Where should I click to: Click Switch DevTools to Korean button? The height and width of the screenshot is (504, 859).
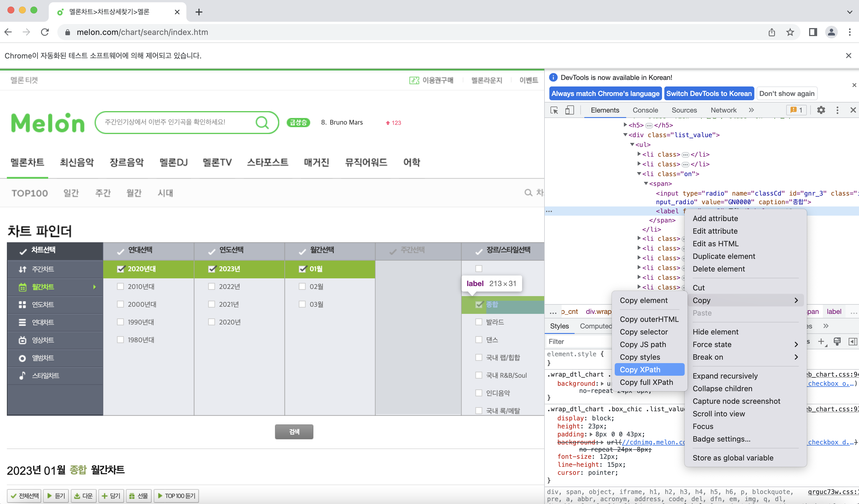tap(709, 94)
